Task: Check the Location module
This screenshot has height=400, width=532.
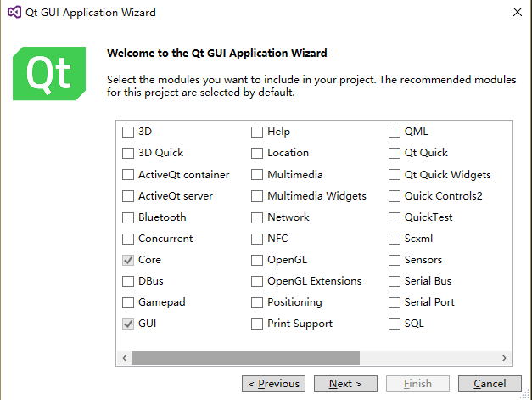Action: tap(257, 153)
